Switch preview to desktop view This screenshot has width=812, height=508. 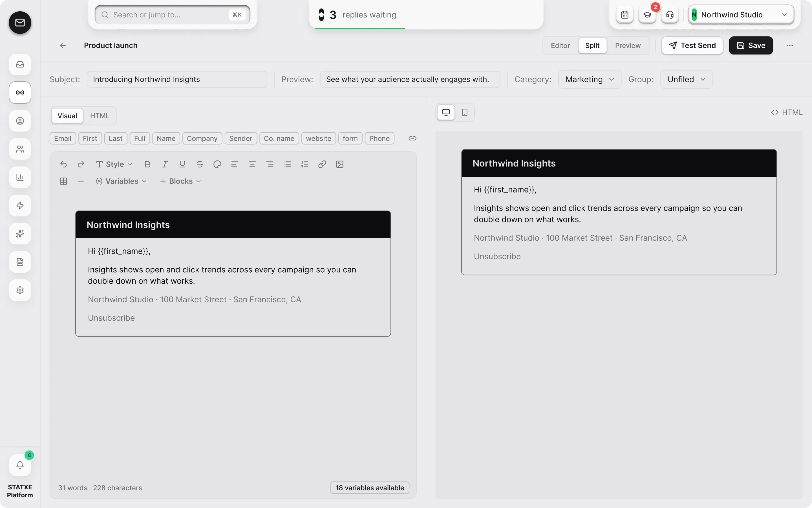point(446,112)
